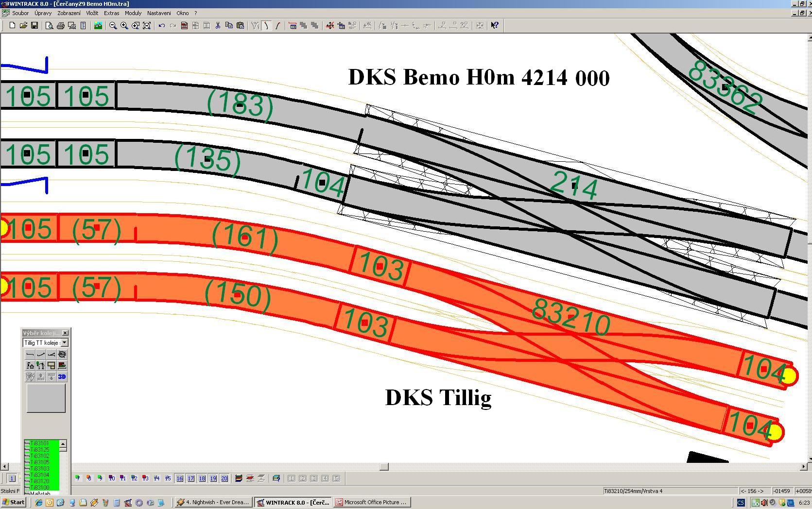Screen dimensions: 812x509
Task: Toggle layer 1 button
Action: [x=12, y=478]
